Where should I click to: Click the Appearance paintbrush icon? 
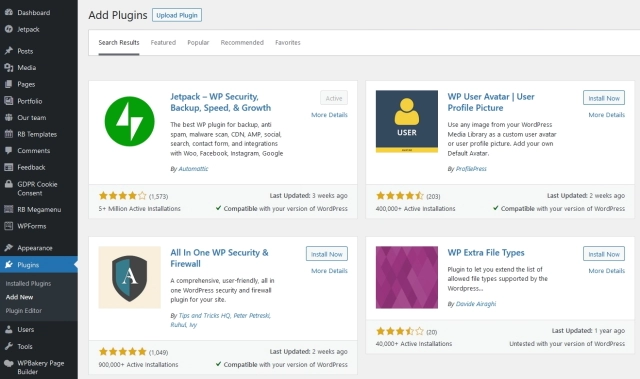pos(9,248)
